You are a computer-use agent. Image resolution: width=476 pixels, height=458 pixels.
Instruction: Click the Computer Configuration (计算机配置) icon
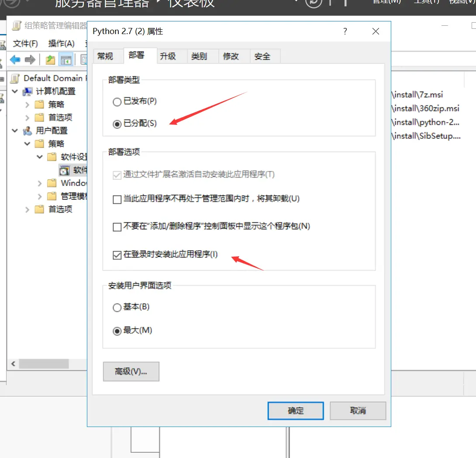pos(28,91)
